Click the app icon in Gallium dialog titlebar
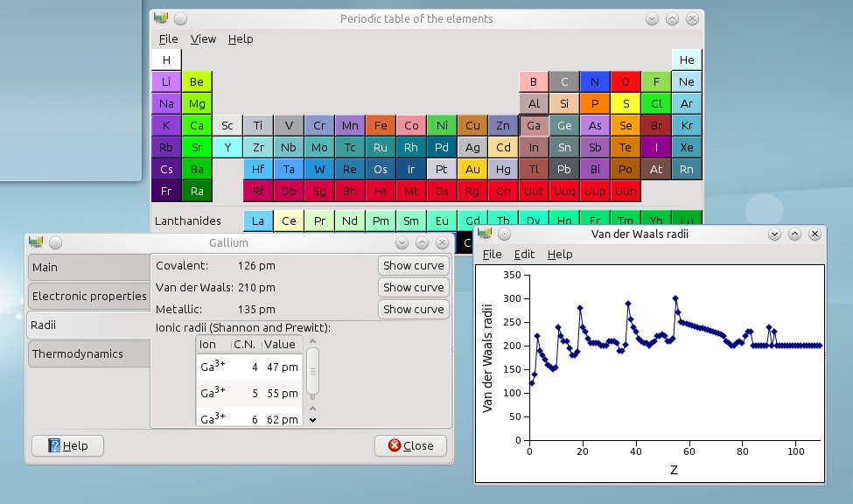Image resolution: width=853 pixels, height=504 pixels. point(36,242)
